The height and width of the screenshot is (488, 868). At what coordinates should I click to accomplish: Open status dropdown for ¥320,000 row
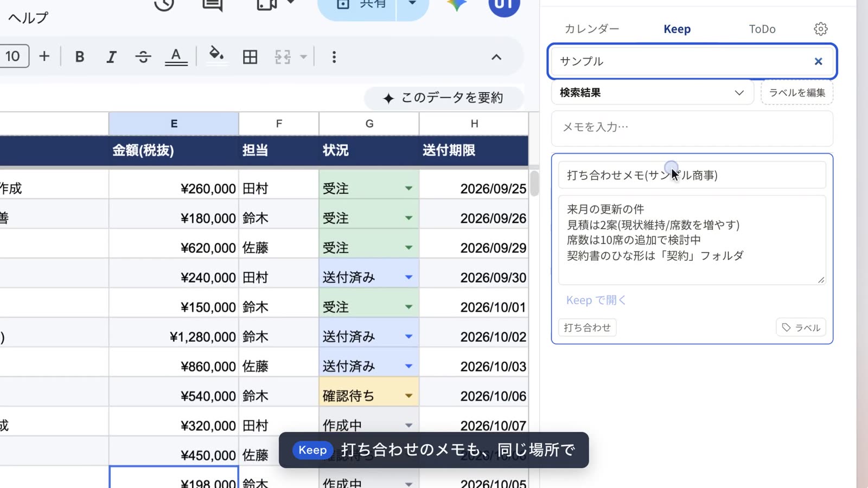click(409, 426)
